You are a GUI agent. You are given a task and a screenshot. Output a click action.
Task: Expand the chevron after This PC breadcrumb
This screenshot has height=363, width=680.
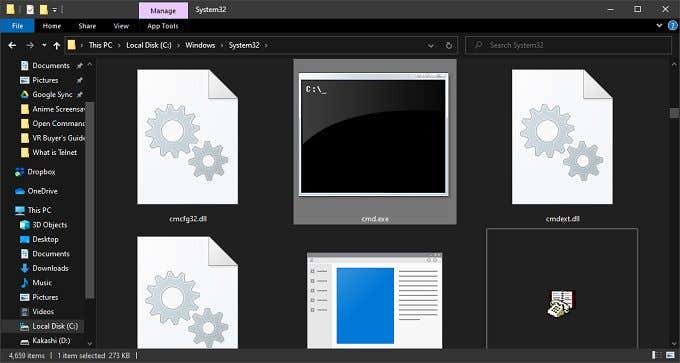pos(119,45)
